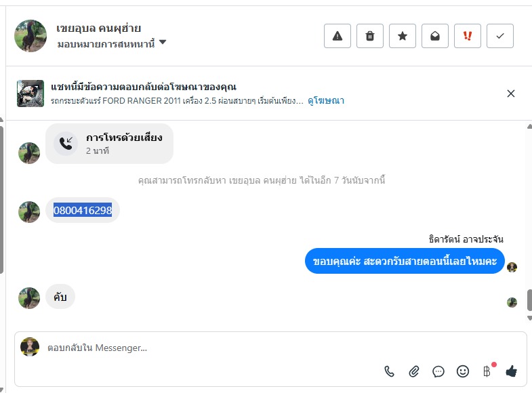Star this conversation as follow-up
This screenshot has width=532, height=393.
click(403, 36)
